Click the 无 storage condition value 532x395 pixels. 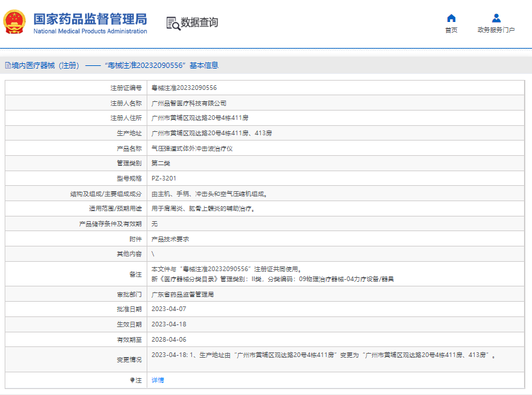pyautogui.click(x=155, y=224)
